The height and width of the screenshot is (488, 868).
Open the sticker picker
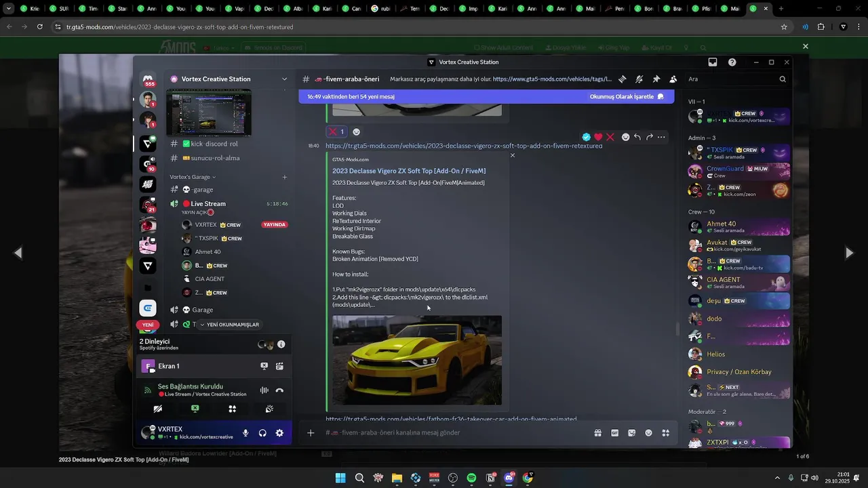[632, 432]
